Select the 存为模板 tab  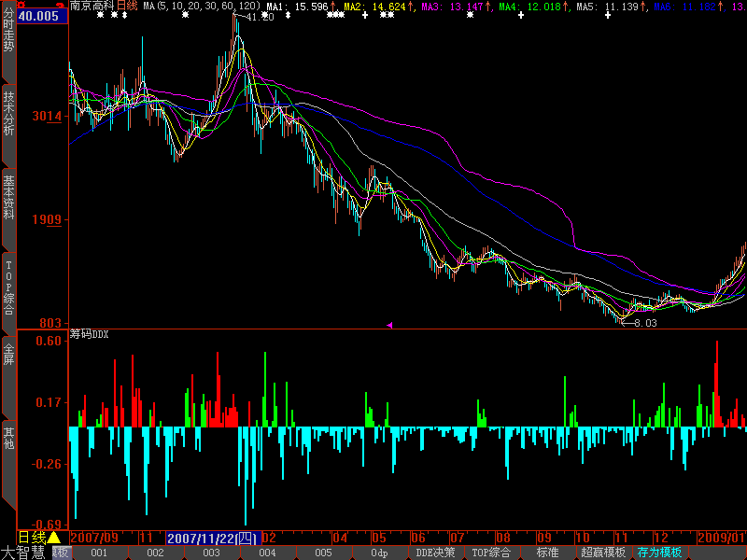(659, 553)
